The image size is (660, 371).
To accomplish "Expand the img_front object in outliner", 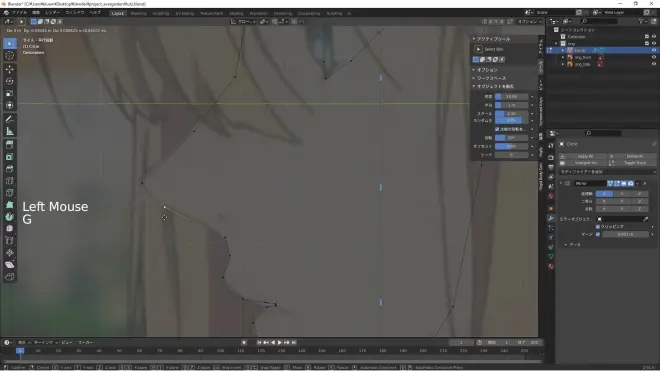I will pos(563,57).
